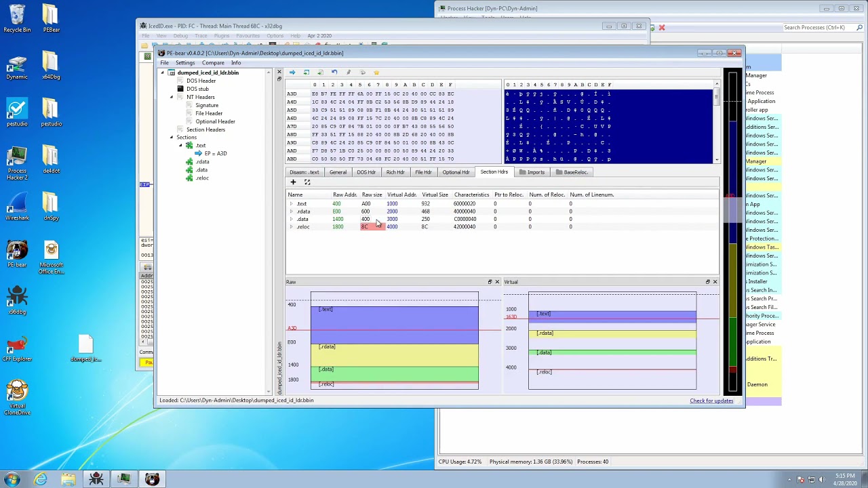
Task: Click the fit-to-view icon beside plus
Action: pos(307,182)
